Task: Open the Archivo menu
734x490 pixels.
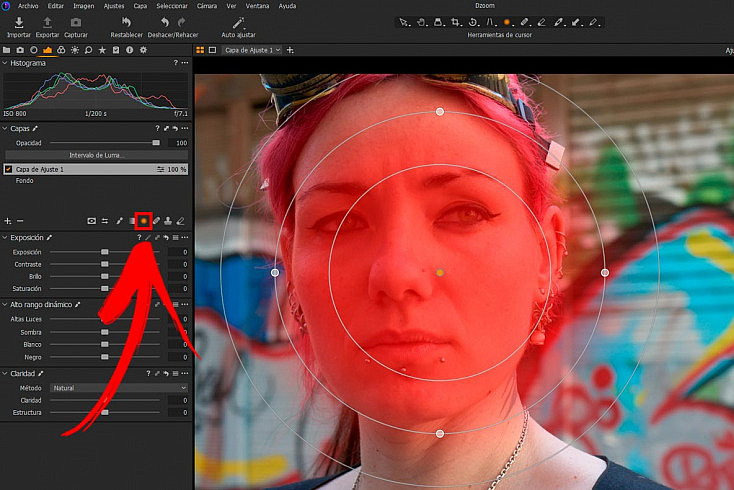Action: [x=28, y=6]
